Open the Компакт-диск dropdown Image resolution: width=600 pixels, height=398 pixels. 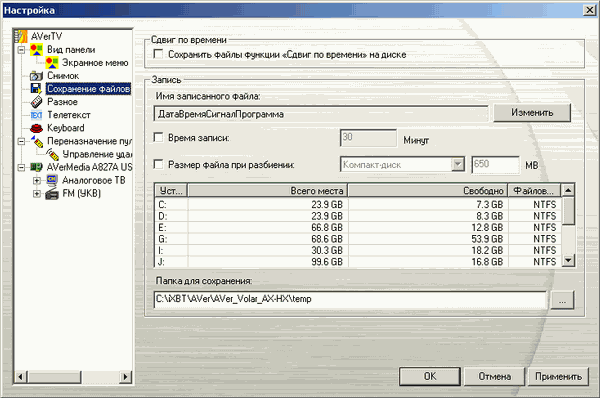(x=457, y=165)
